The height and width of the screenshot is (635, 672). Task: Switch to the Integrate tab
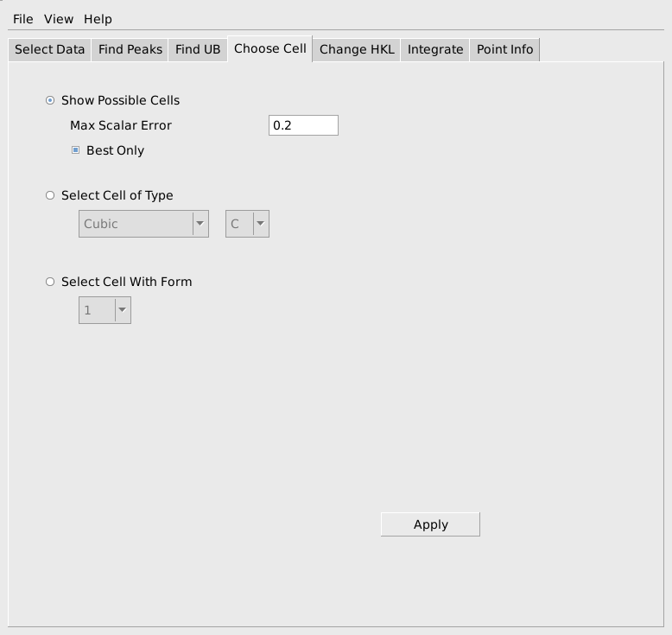(x=435, y=49)
